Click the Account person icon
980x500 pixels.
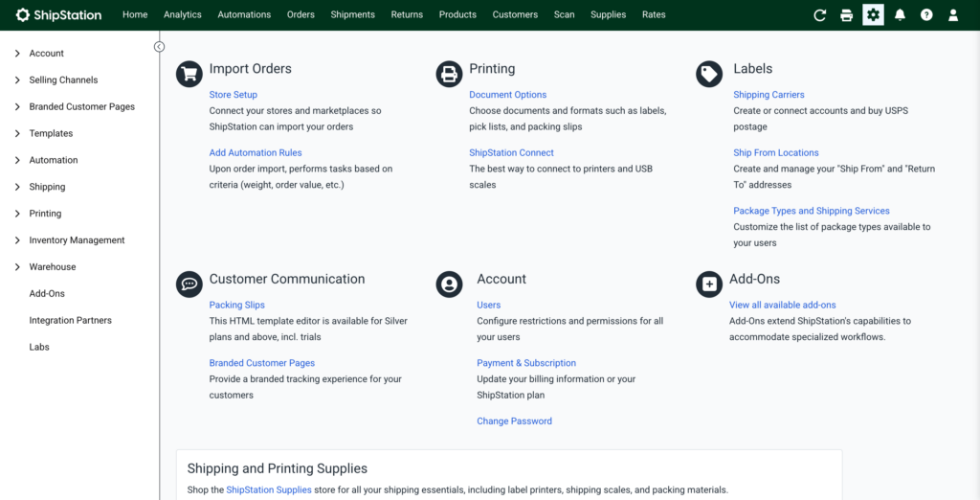(x=449, y=284)
